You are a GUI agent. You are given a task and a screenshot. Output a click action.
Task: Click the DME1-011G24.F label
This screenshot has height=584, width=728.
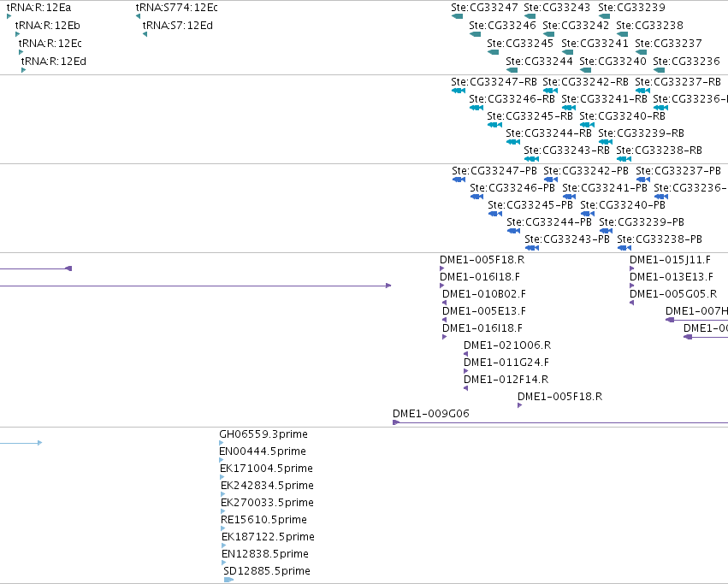(x=506, y=363)
